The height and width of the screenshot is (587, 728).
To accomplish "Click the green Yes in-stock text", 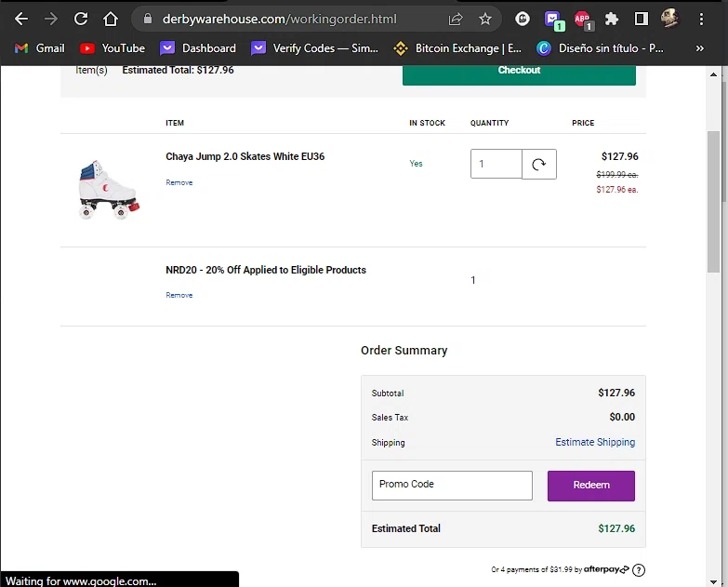I will [x=416, y=164].
